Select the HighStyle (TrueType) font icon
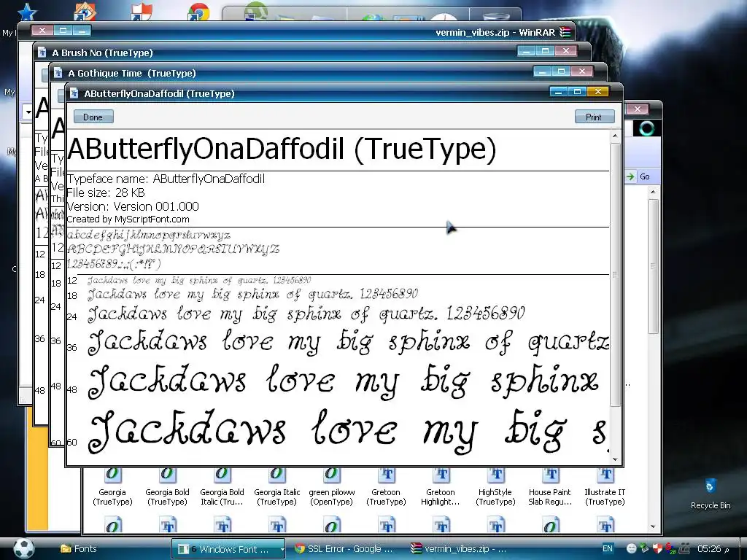Image resolution: width=747 pixels, height=560 pixels. [495, 487]
